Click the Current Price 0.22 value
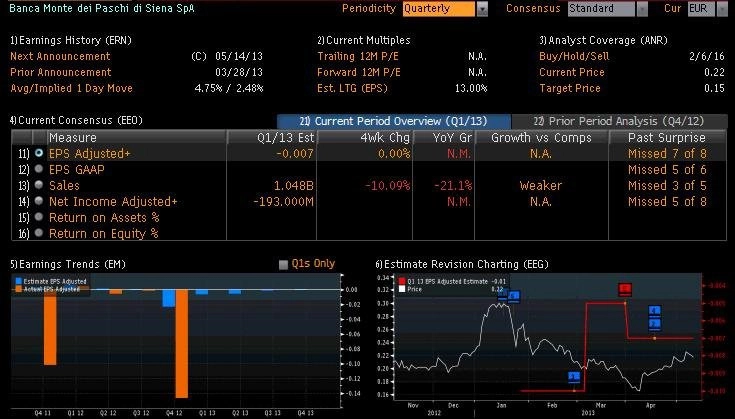This screenshot has height=419, width=735. [x=714, y=72]
